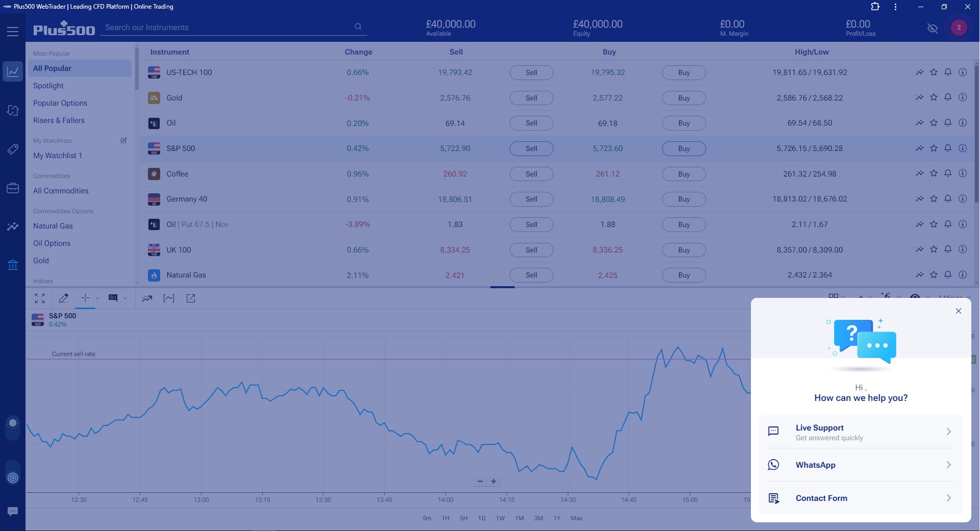Open All Commodities category
Image resolution: width=980 pixels, height=531 pixels.
point(61,191)
